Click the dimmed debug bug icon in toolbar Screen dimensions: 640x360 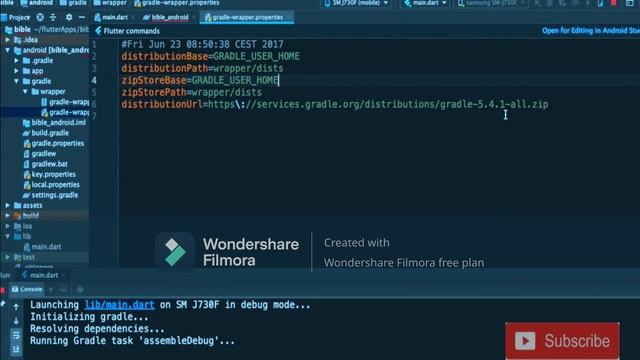pos(550,3)
